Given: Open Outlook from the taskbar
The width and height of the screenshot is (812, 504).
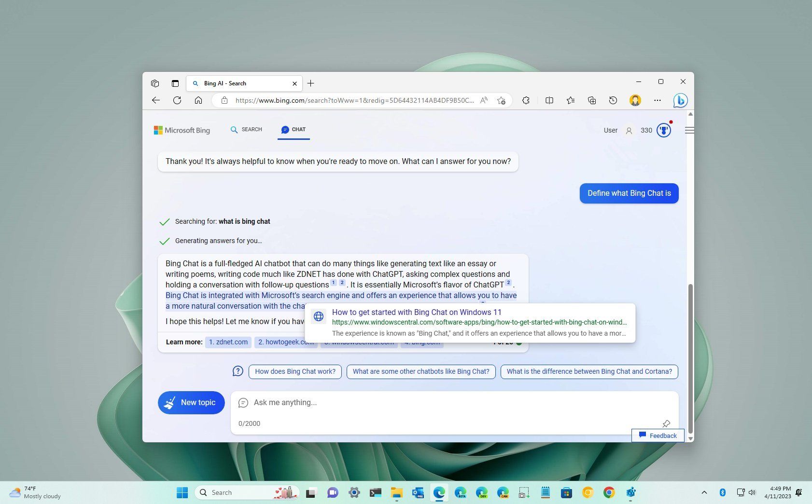Looking at the screenshot, I should point(417,492).
